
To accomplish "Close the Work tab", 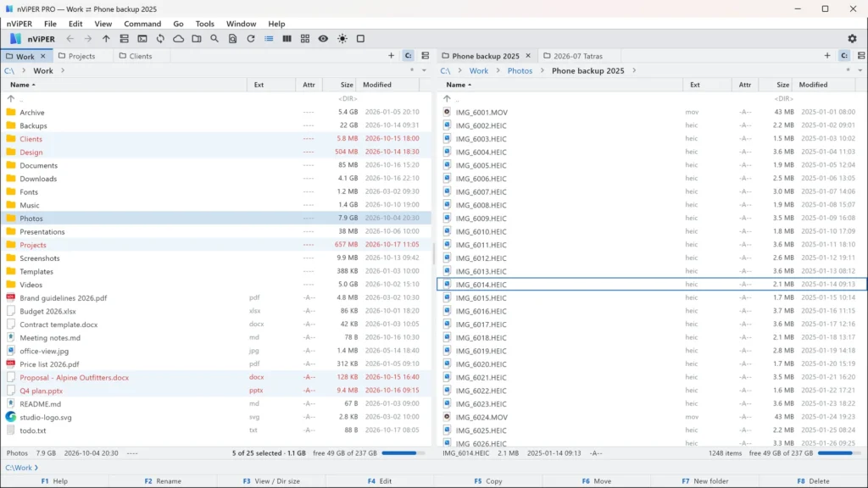I will [x=43, y=56].
